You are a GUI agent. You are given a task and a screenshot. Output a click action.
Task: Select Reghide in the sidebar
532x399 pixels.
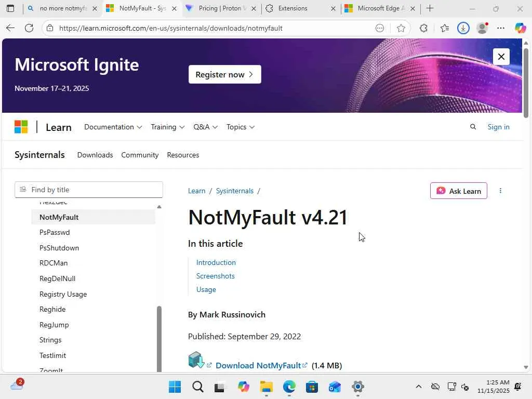click(x=52, y=309)
